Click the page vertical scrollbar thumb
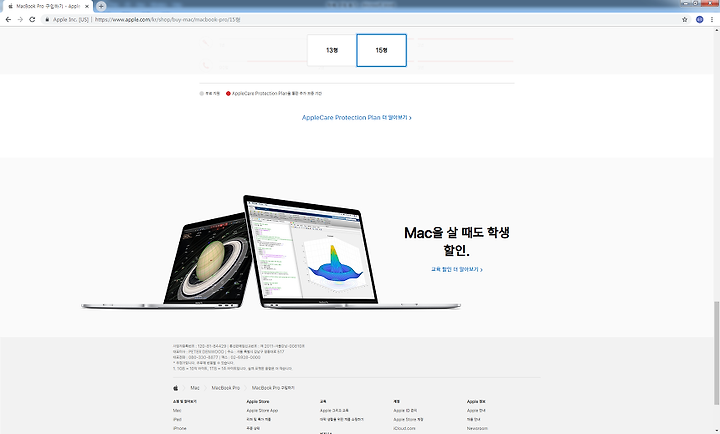720x434 pixels. pos(716,353)
